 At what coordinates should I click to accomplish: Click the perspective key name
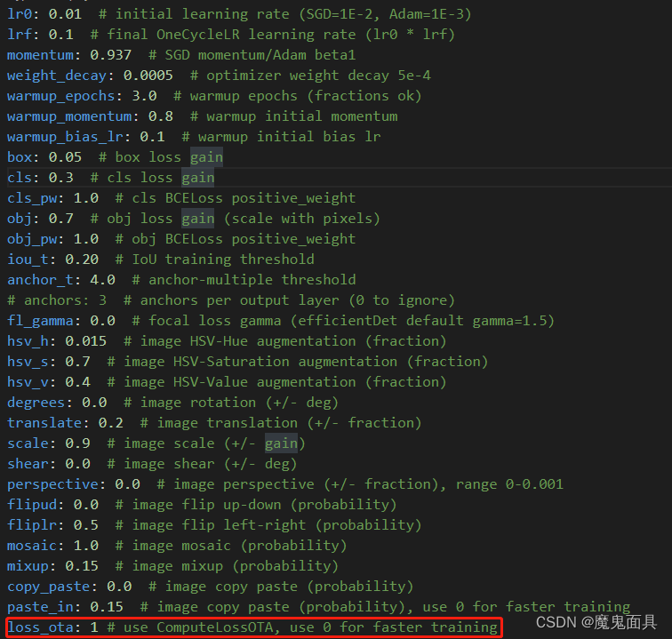coord(52,484)
